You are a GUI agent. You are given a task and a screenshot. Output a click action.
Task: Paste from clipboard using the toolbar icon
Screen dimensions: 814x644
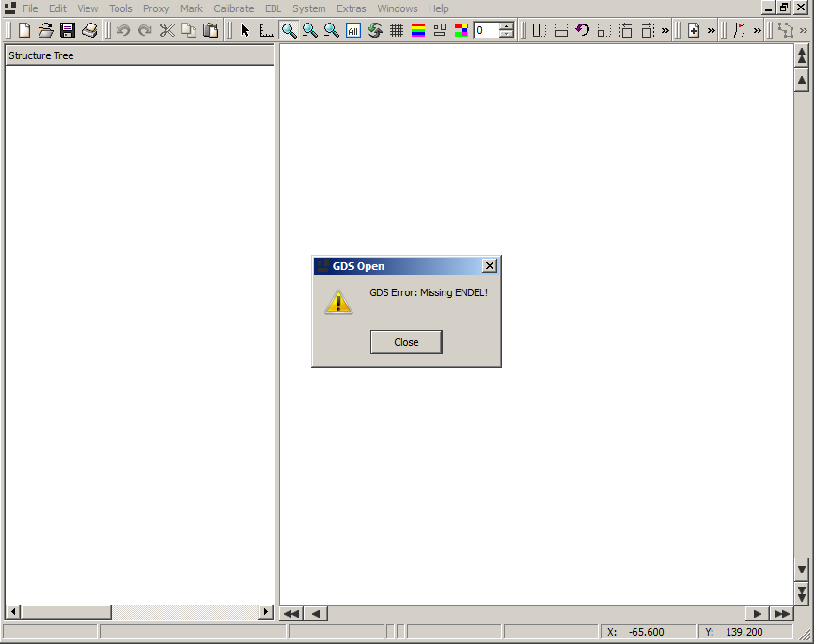211,29
